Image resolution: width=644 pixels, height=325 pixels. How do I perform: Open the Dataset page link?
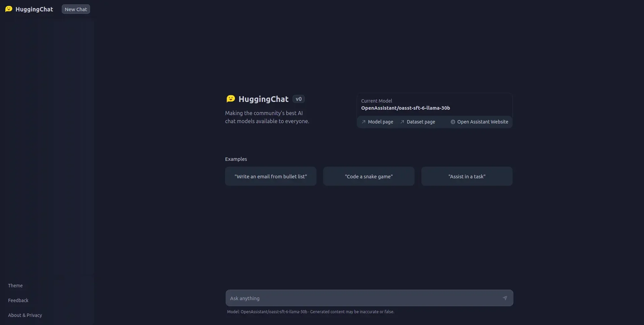421,122
